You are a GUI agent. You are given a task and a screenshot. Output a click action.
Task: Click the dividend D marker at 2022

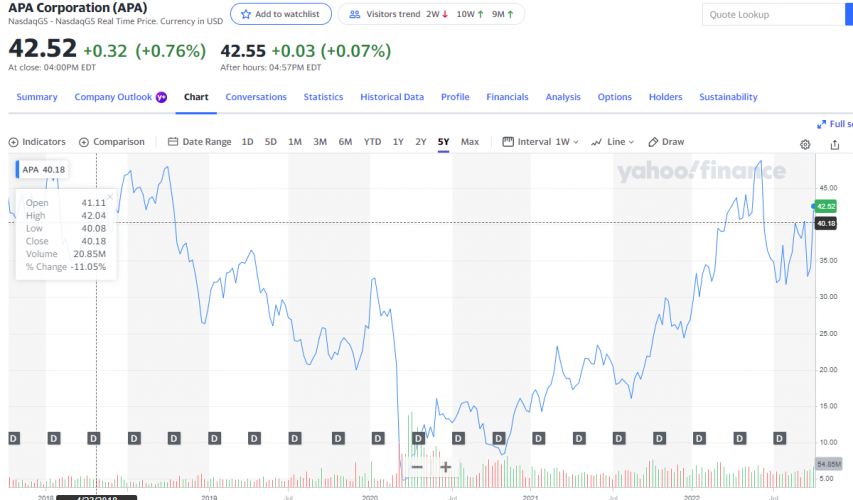click(x=699, y=439)
